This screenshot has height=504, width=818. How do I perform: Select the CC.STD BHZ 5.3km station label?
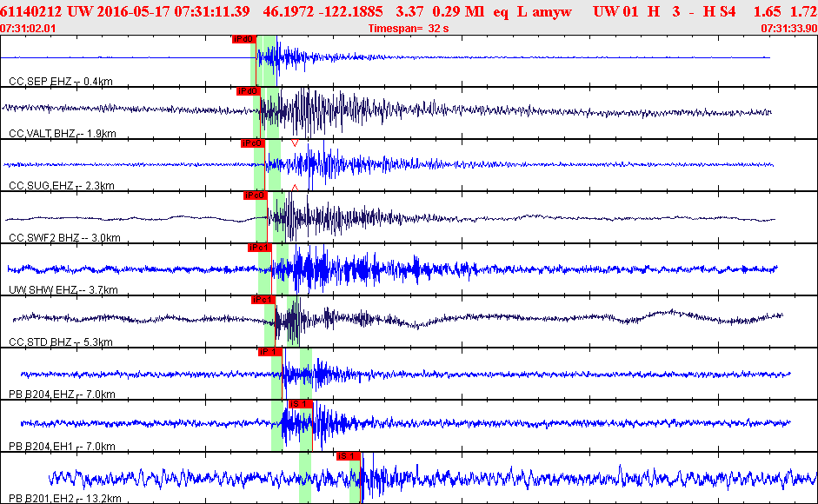[61, 342]
